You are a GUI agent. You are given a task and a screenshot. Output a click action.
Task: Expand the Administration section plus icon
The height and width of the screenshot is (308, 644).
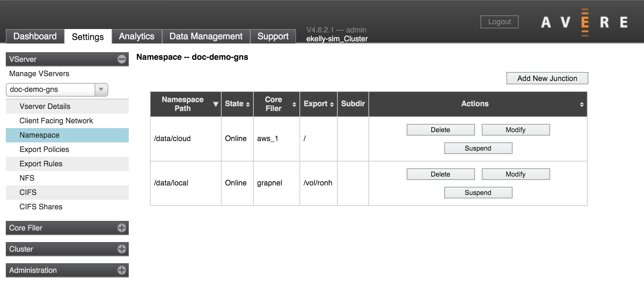click(x=122, y=270)
